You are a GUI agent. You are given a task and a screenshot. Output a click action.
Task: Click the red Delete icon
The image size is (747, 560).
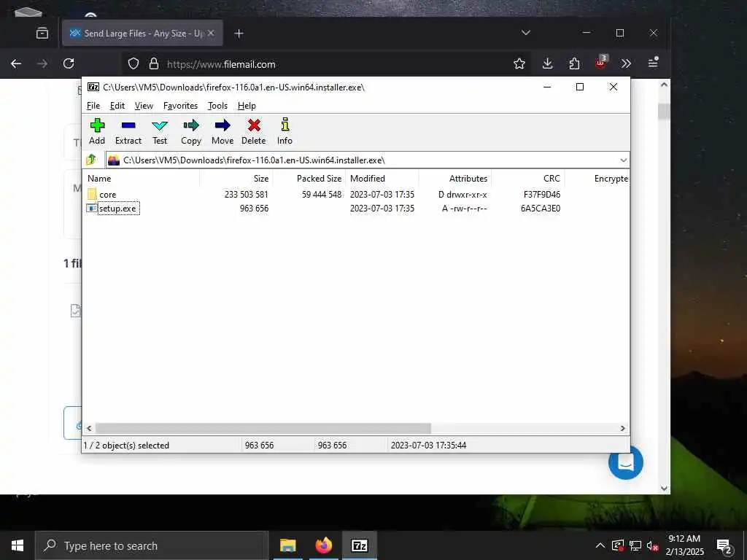coord(254,125)
